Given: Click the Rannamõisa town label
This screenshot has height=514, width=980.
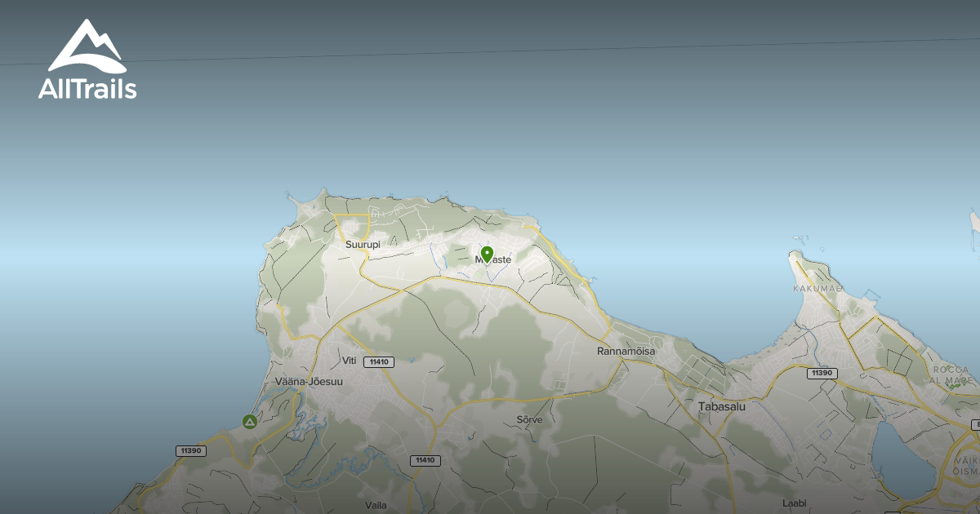Looking at the screenshot, I should (x=626, y=351).
